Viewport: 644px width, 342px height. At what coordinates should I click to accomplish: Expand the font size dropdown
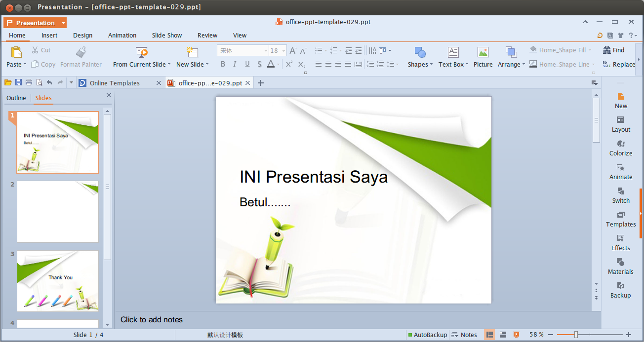[282, 50]
